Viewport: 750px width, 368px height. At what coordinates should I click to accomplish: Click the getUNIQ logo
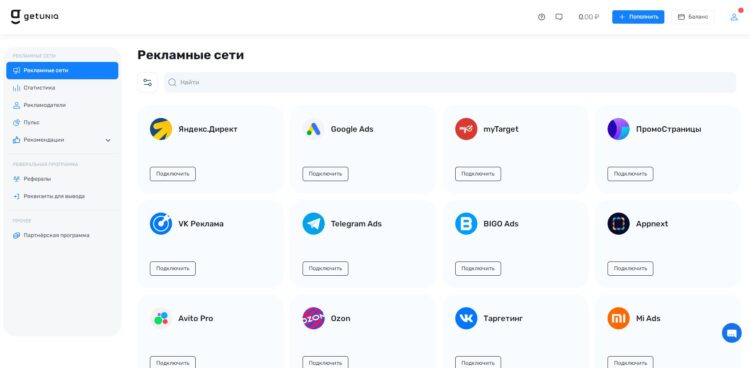click(x=34, y=17)
